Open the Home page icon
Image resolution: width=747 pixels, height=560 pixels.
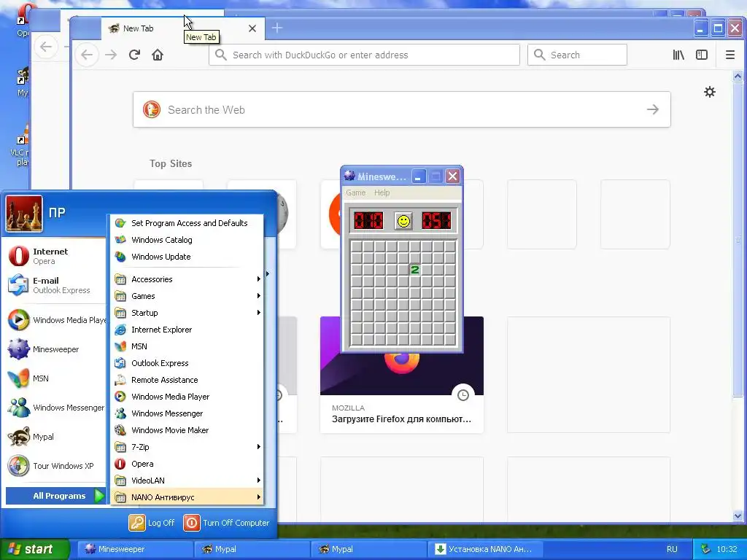click(x=158, y=55)
